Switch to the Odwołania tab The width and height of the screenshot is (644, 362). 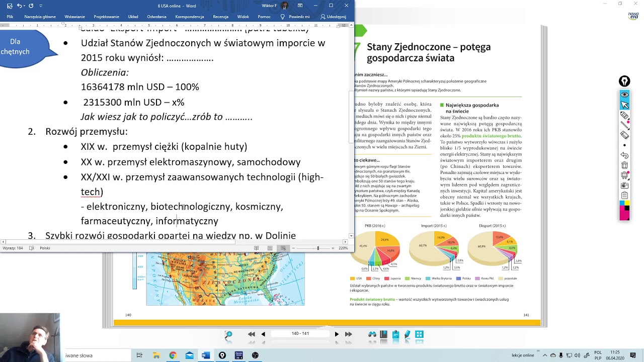(x=157, y=17)
